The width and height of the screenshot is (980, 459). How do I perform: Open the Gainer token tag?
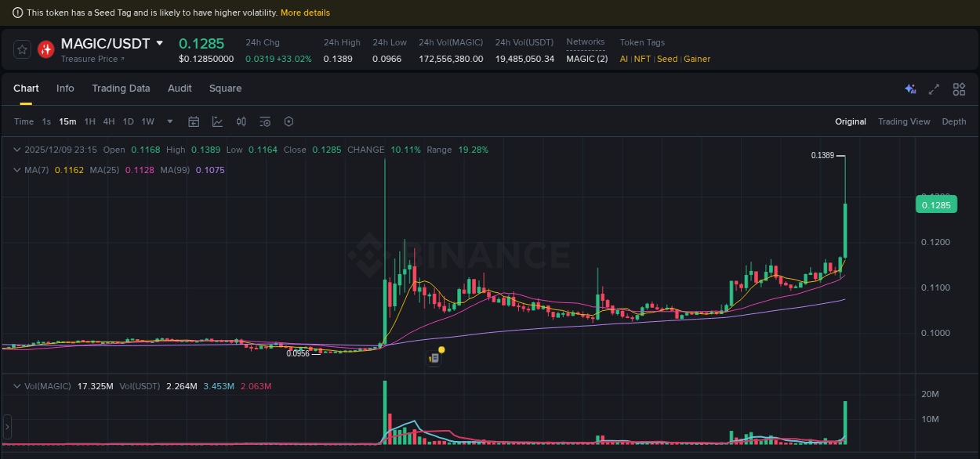697,58
